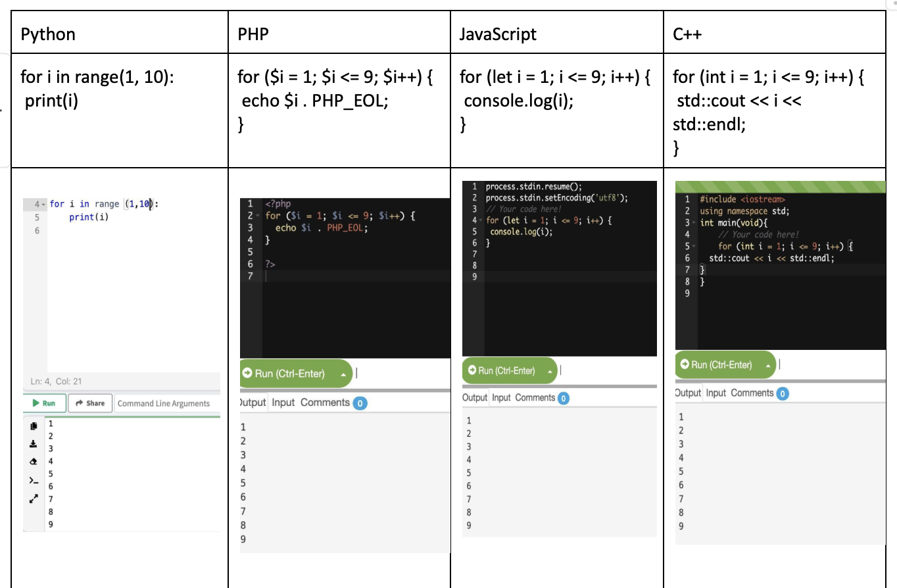Viewport: 897px width, 588px height.
Task: Select the Output tab in PHP column
Action: coord(252,403)
